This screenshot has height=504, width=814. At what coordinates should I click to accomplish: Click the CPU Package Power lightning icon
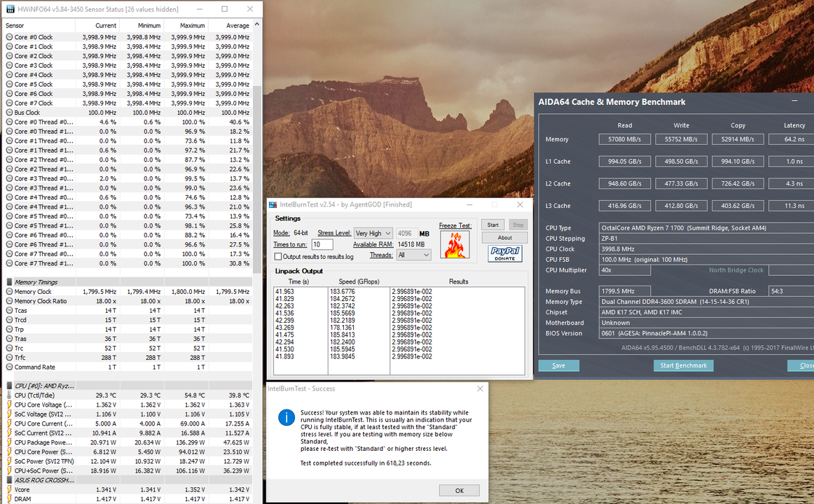tap(9, 442)
